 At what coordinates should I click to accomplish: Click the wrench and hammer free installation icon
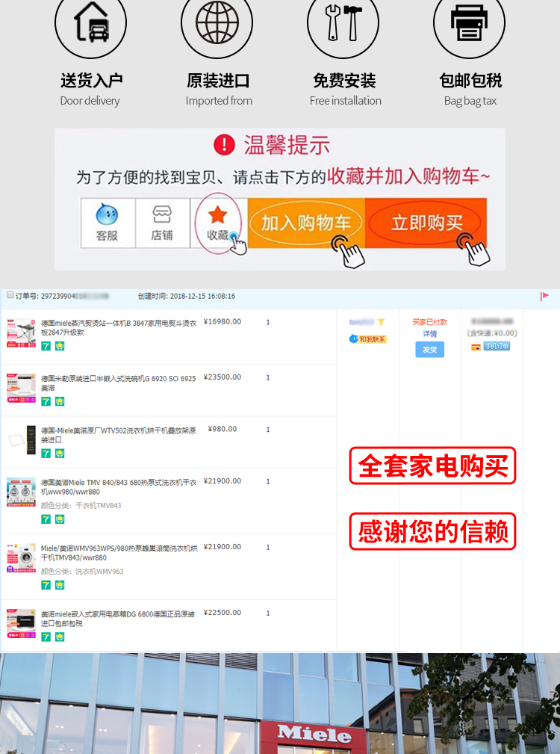[343, 22]
